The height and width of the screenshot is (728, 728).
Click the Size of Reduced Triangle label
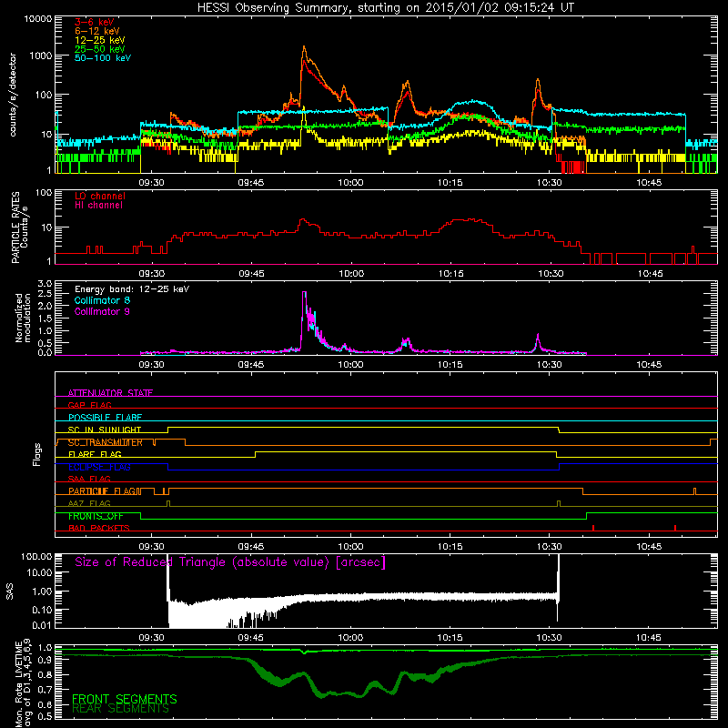click(230, 562)
